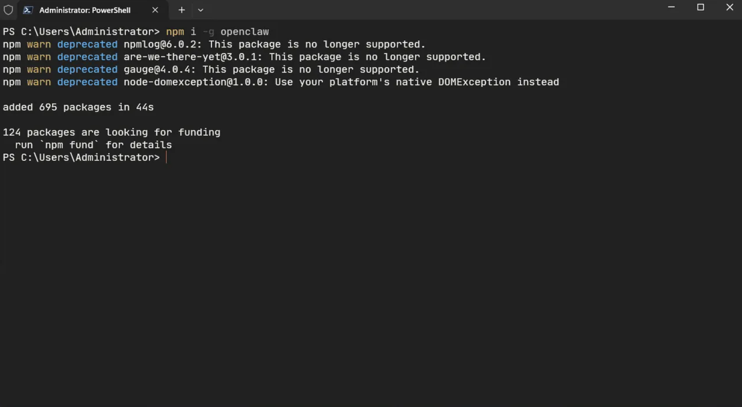
Task: Click the word "DOMException" in the warning
Action: [x=474, y=82]
